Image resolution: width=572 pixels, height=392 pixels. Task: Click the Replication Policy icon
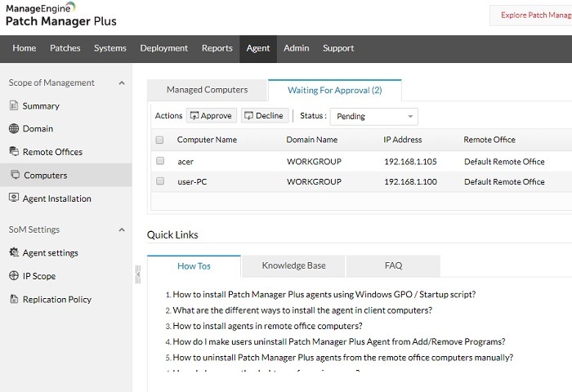tap(14, 299)
